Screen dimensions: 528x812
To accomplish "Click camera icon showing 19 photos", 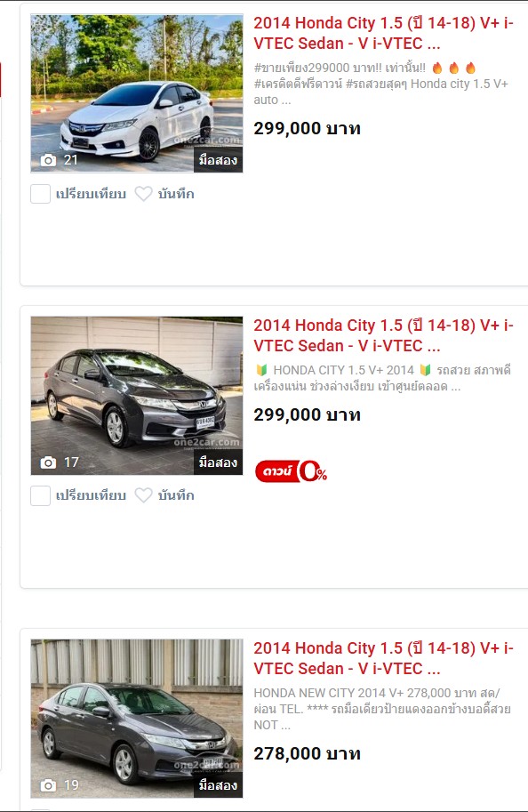I will tap(48, 785).
